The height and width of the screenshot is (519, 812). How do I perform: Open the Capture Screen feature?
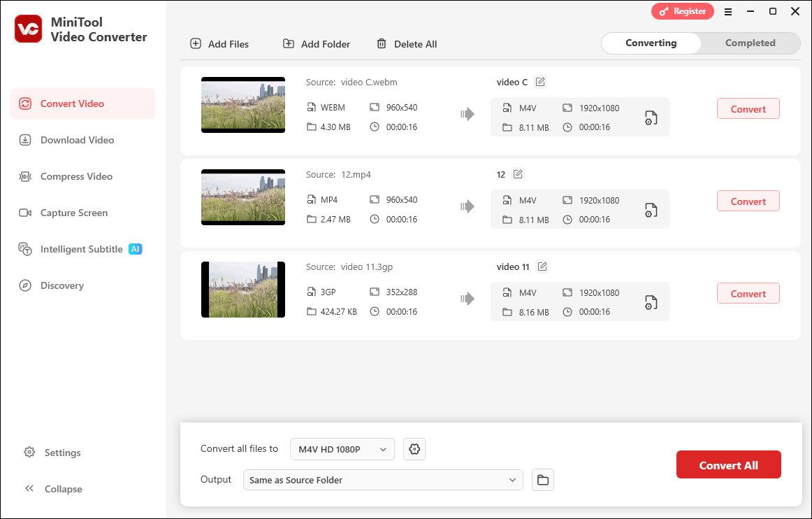(x=73, y=213)
